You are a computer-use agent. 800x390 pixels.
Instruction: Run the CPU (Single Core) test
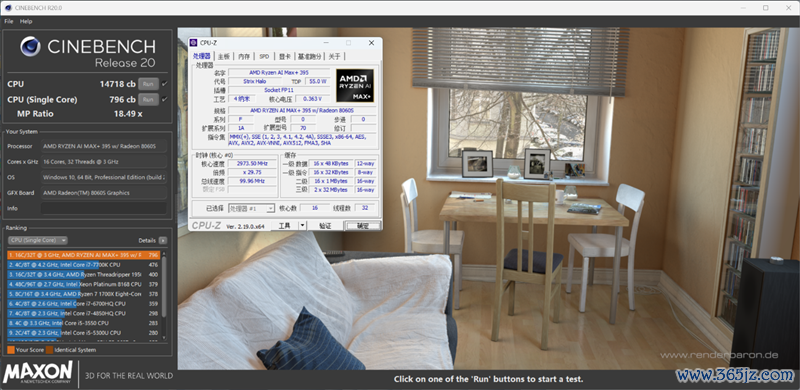pyautogui.click(x=148, y=100)
